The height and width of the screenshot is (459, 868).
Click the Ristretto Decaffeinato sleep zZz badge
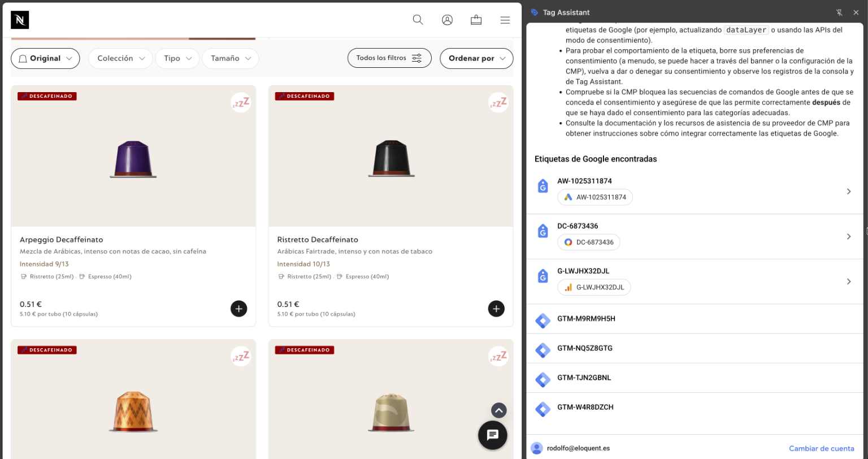[x=499, y=103]
